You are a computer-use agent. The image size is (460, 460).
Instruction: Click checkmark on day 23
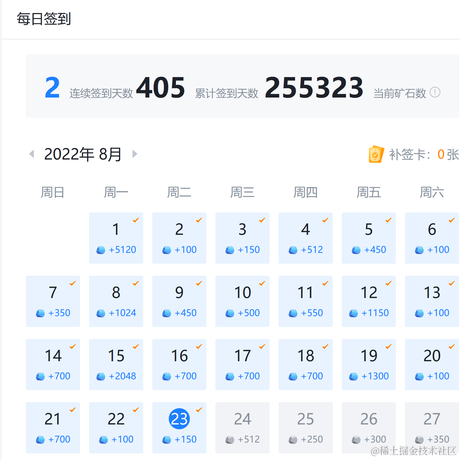199,410
